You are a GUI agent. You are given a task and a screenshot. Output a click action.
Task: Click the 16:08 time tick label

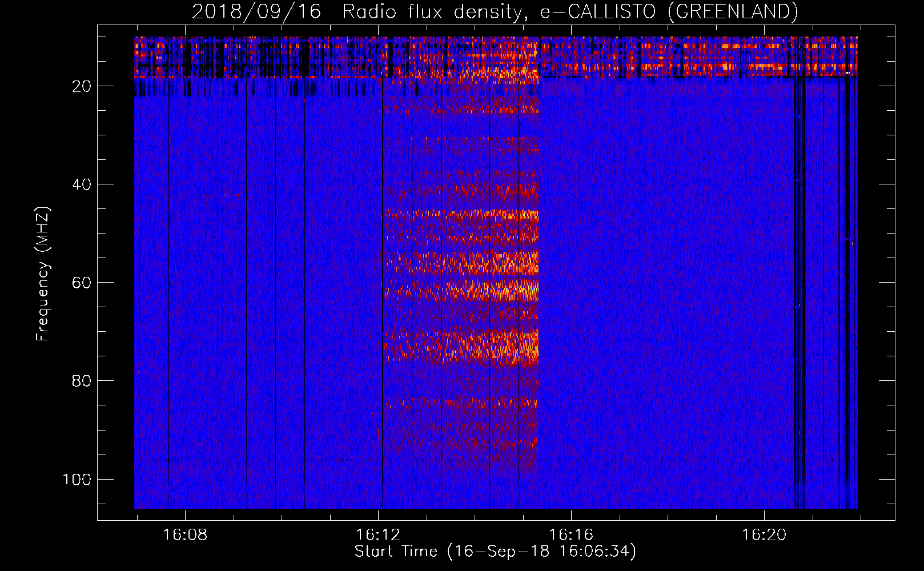coord(185,535)
